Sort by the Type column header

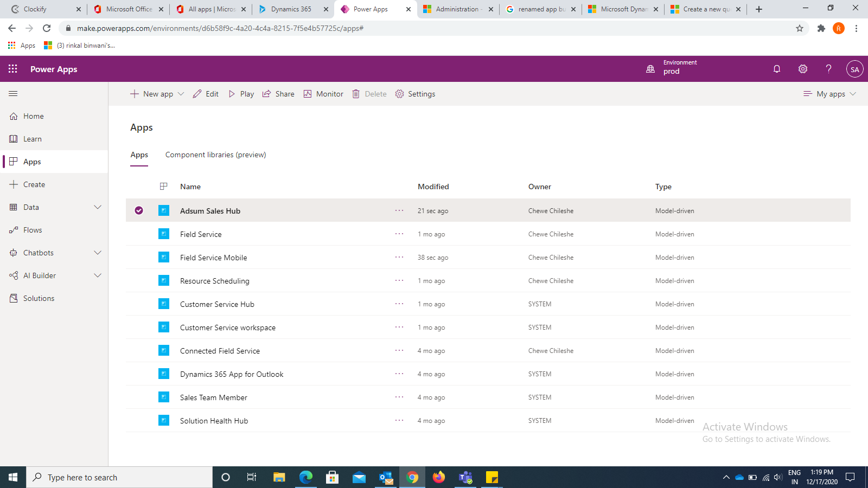[663, 187]
